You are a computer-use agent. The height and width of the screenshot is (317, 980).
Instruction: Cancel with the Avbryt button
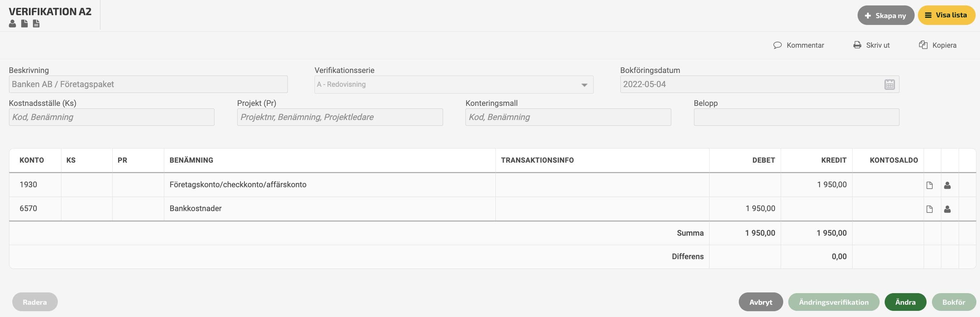coord(761,302)
